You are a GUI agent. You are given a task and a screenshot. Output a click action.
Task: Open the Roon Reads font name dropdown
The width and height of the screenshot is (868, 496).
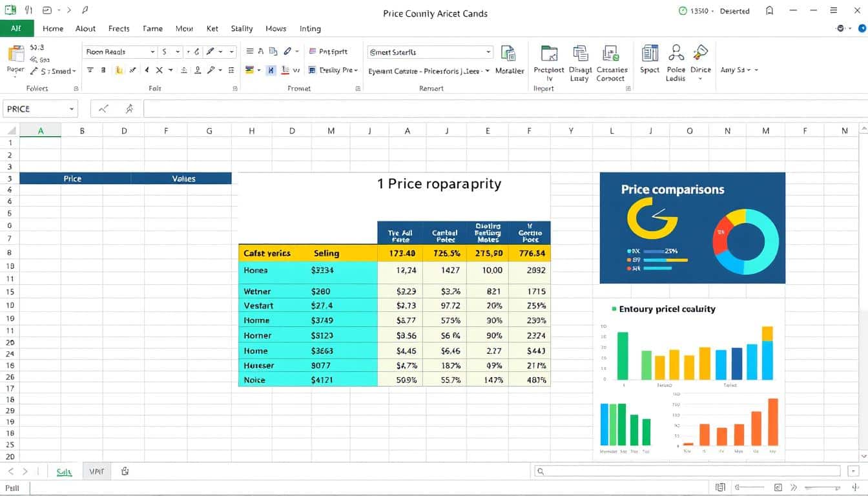pos(153,52)
